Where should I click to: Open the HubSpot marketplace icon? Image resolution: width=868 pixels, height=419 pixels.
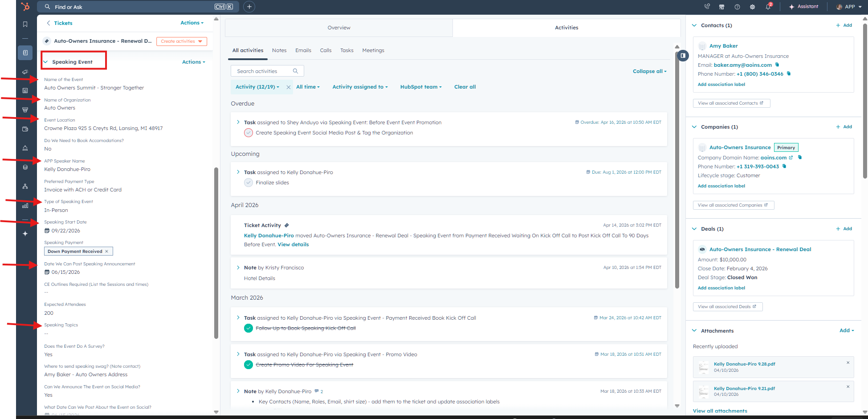tap(721, 7)
